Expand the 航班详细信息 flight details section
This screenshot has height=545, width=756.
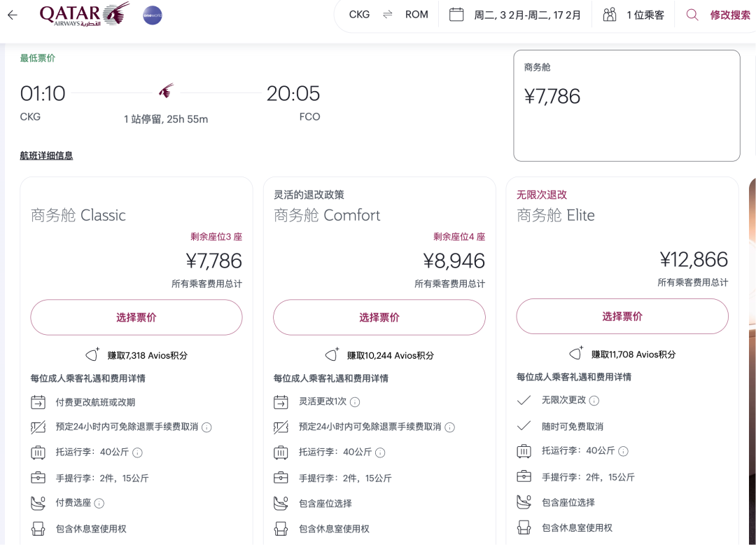pyautogui.click(x=46, y=155)
